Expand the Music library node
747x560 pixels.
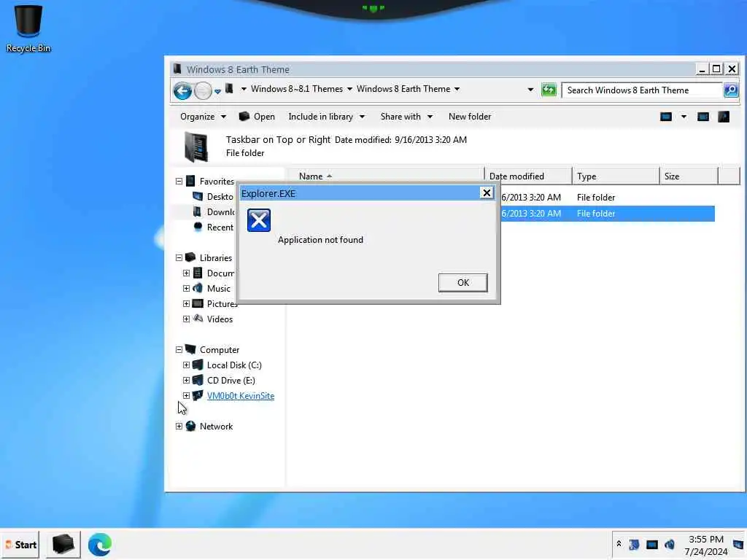[x=186, y=288]
